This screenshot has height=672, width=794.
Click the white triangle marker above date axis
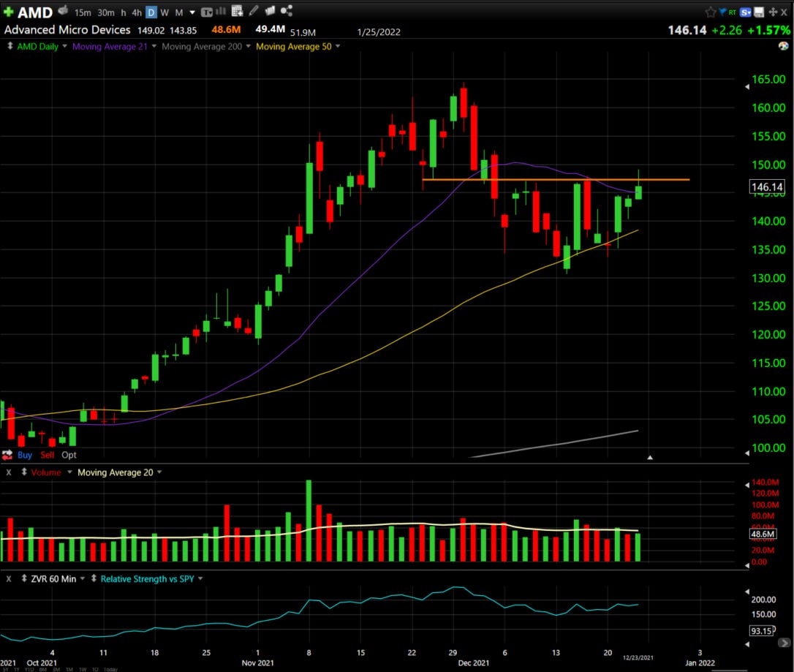click(650, 457)
